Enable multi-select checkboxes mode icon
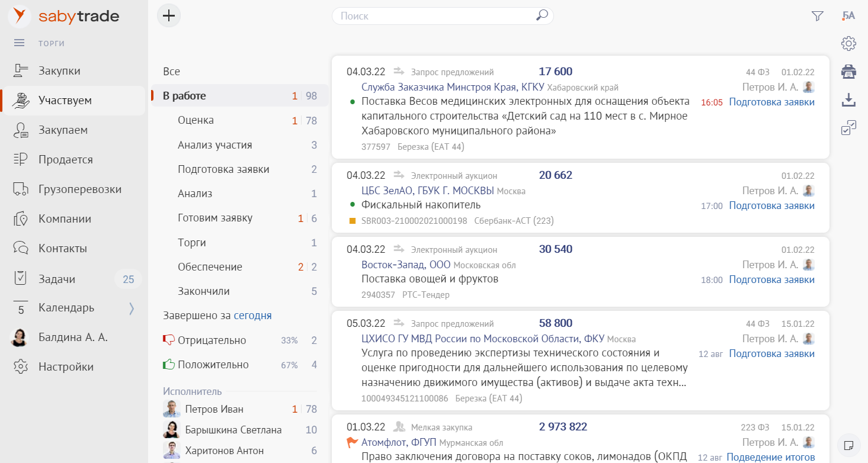The width and height of the screenshot is (868, 463). click(x=848, y=128)
